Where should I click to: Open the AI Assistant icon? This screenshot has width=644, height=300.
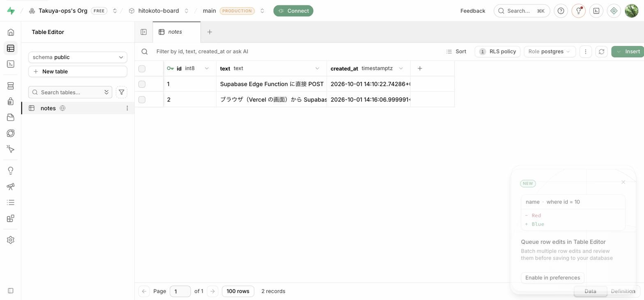[614, 11]
